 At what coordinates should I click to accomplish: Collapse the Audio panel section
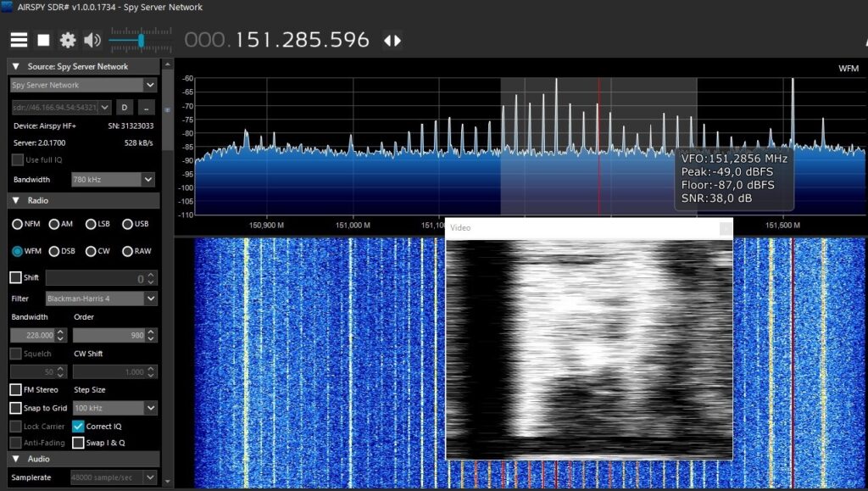(16, 459)
